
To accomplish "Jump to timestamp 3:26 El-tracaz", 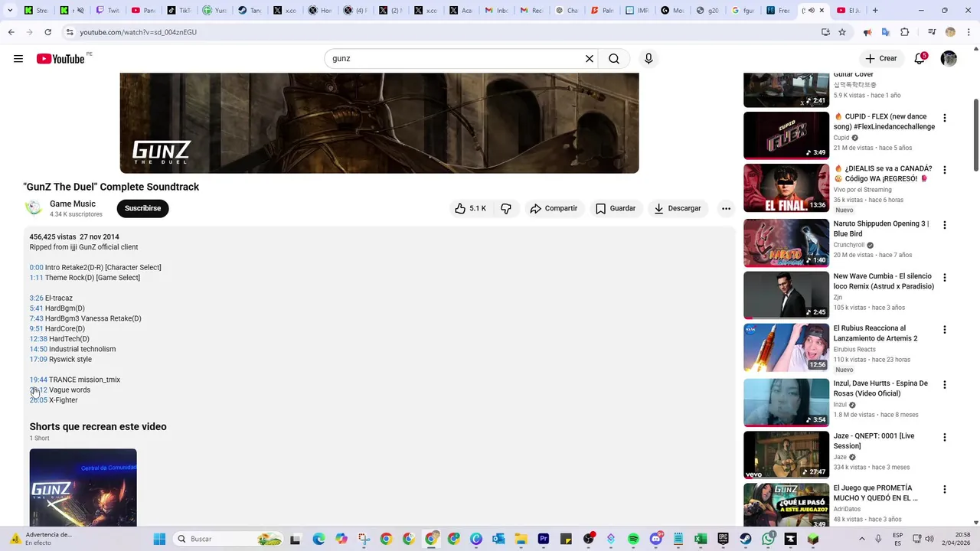I will click(36, 298).
